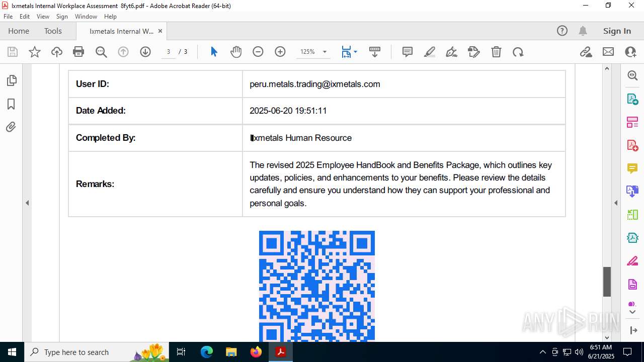644x362 pixels.
Task: Click the vertical scrollbar thumb
Action: click(x=607, y=282)
